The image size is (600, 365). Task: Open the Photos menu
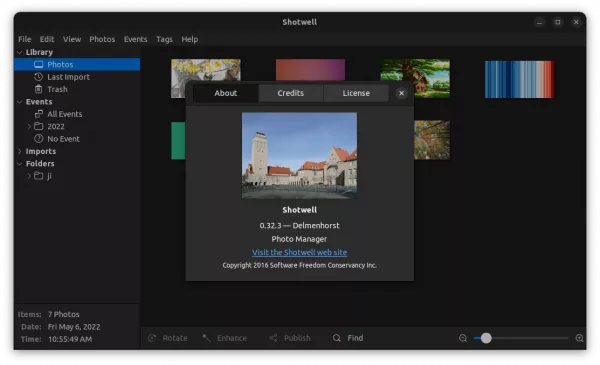pos(102,39)
